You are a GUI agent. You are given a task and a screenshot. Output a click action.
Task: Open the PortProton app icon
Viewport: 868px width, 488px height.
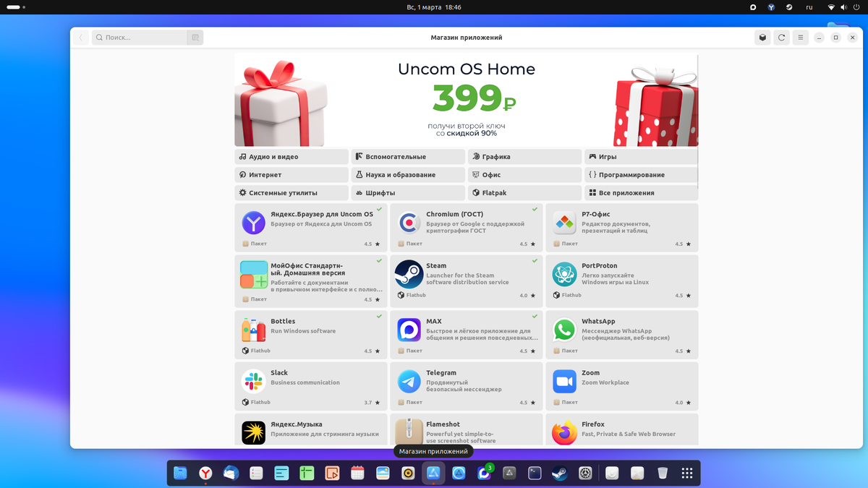564,275
